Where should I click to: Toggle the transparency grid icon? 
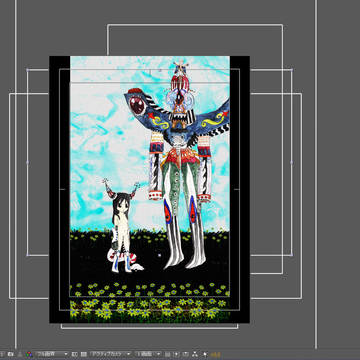[83, 354]
